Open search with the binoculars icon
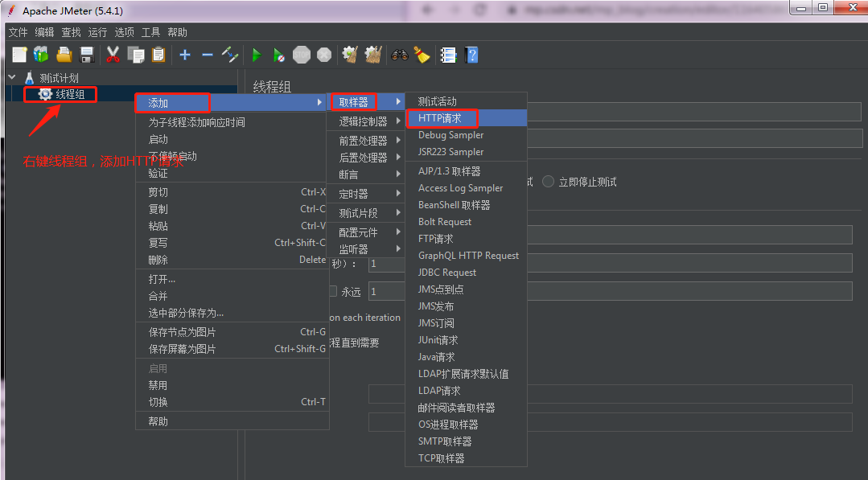 tap(397, 55)
